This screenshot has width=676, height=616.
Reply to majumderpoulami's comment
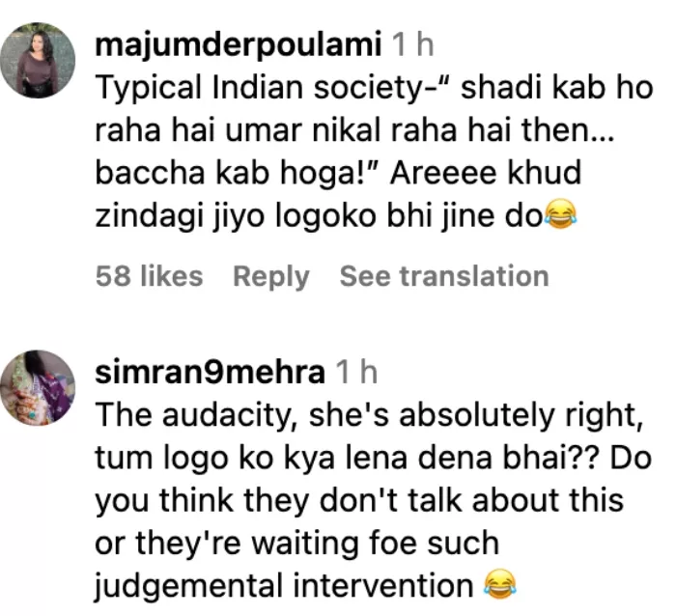pos(270,276)
